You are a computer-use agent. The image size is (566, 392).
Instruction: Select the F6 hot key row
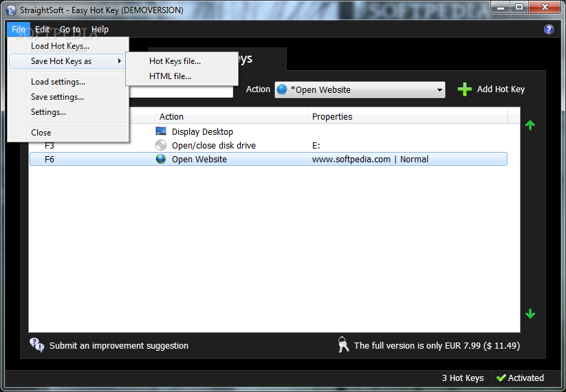[x=268, y=159]
